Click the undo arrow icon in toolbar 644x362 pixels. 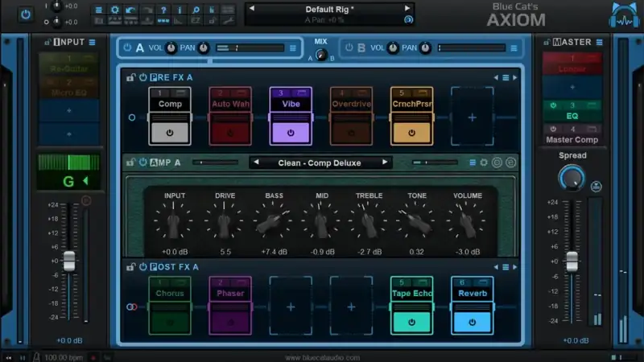[130, 10]
